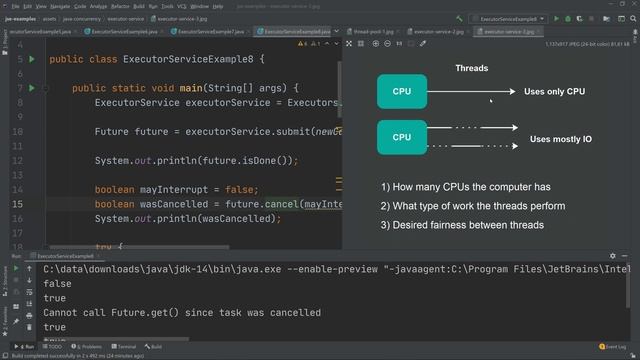
Task: Open the Terminal tool window button
Action: point(124,347)
